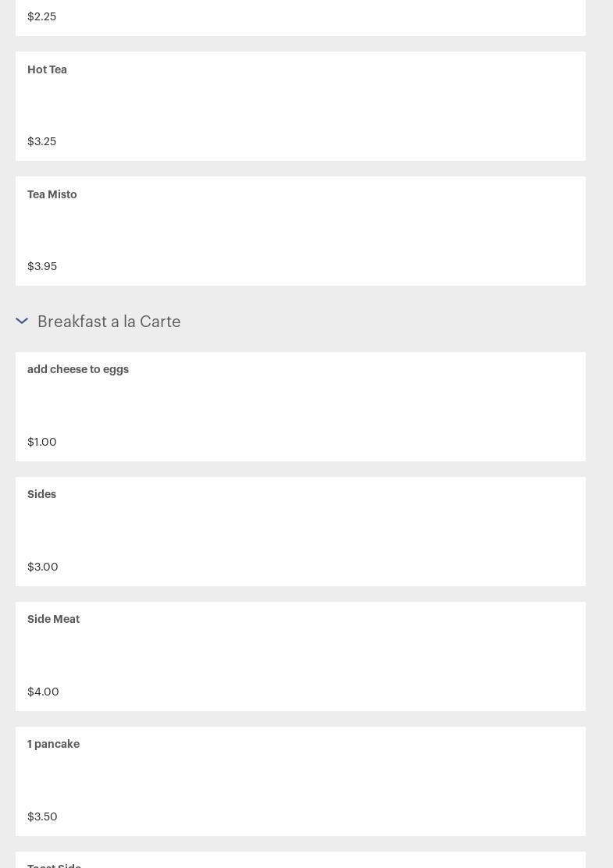Select the Hot Tea item title

(x=47, y=69)
